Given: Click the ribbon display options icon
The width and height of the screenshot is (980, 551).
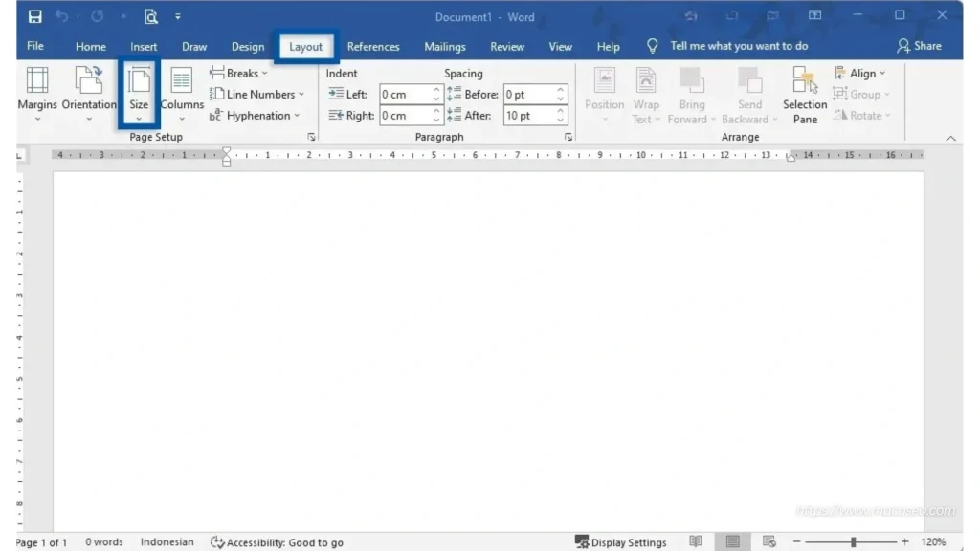Looking at the screenshot, I should (x=815, y=15).
